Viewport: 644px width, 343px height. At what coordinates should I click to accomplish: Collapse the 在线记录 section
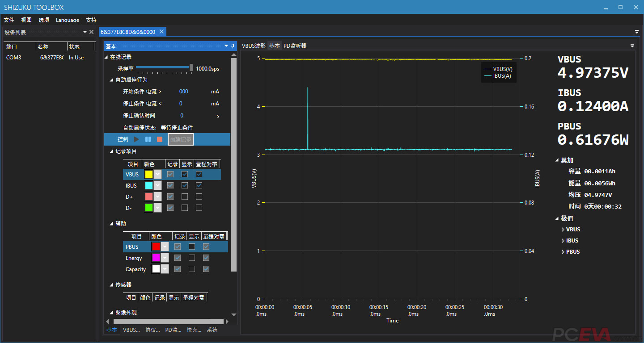coord(106,57)
